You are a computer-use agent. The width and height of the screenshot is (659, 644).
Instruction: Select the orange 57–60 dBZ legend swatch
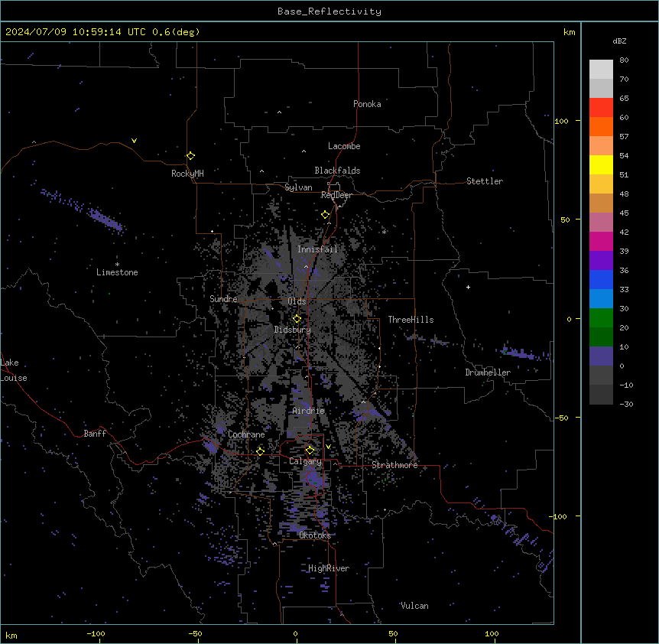tap(601, 126)
